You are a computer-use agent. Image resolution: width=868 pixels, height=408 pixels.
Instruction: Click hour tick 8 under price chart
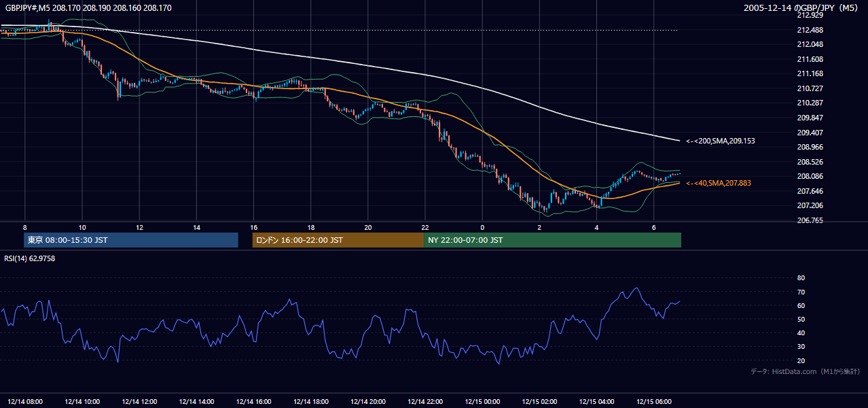coord(25,227)
